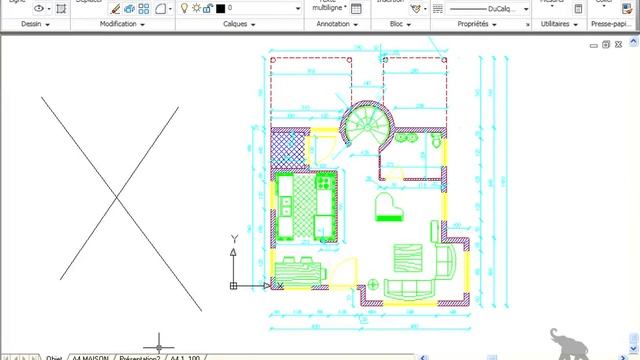Click the eye-shaped draw tool icon
The height and width of the screenshot is (360, 640).
click(39, 8)
